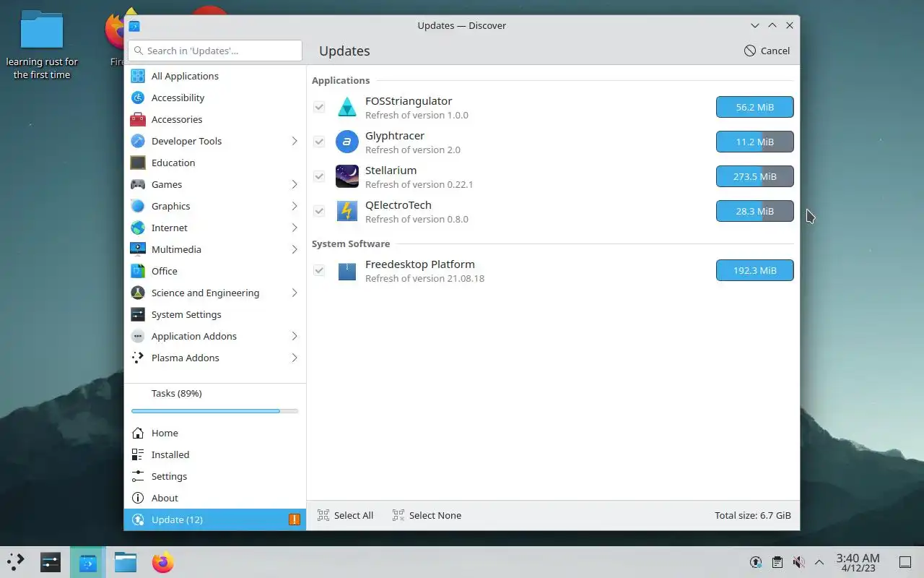Open System Settings from the taskbar
The image size is (924, 578).
(x=51, y=562)
